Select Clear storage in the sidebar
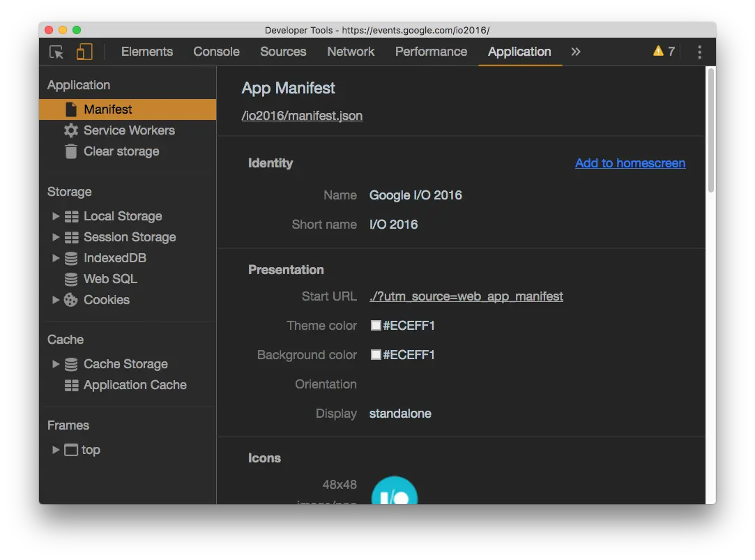 pos(128,151)
